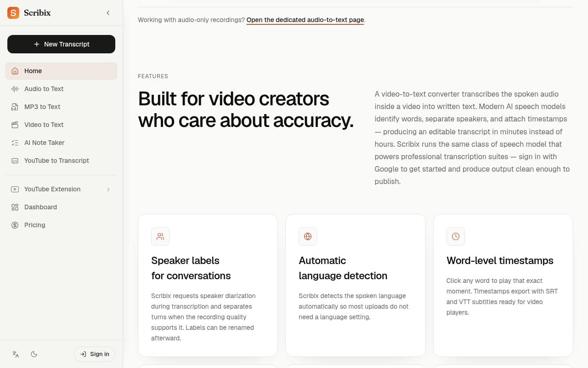588x368 pixels.
Task: Toggle dark mode with the moon icon
Action: point(34,354)
